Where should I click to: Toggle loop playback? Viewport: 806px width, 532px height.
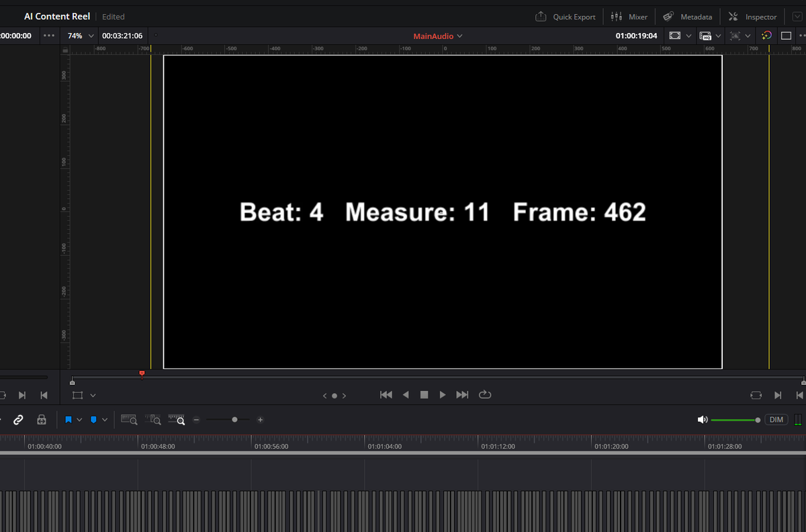(485, 395)
